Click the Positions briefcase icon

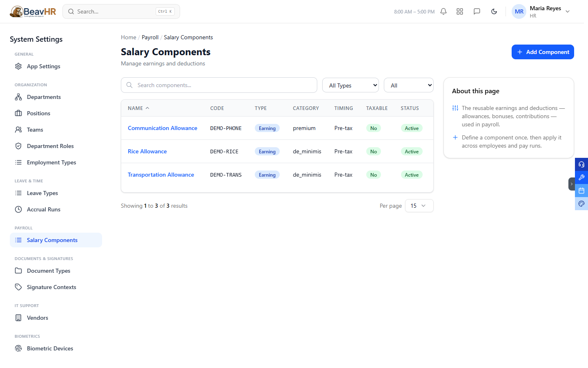pyautogui.click(x=18, y=113)
